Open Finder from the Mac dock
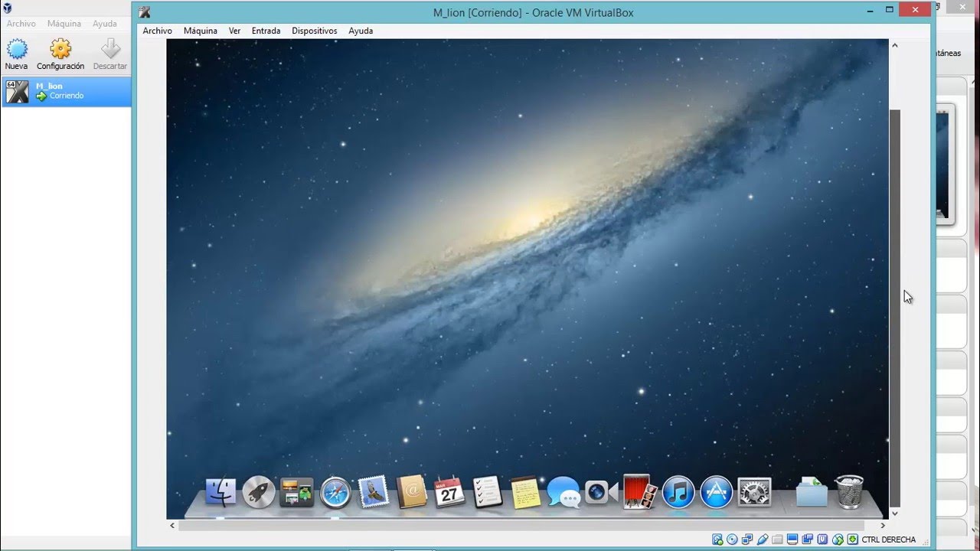This screenshot has height=551, width=980. [x=221, y=492]
